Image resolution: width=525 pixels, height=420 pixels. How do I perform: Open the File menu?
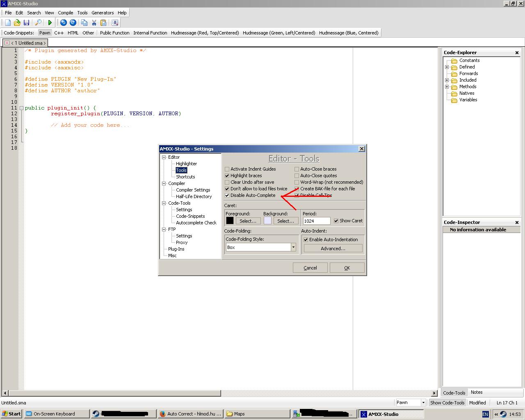[x=8, y=13]
